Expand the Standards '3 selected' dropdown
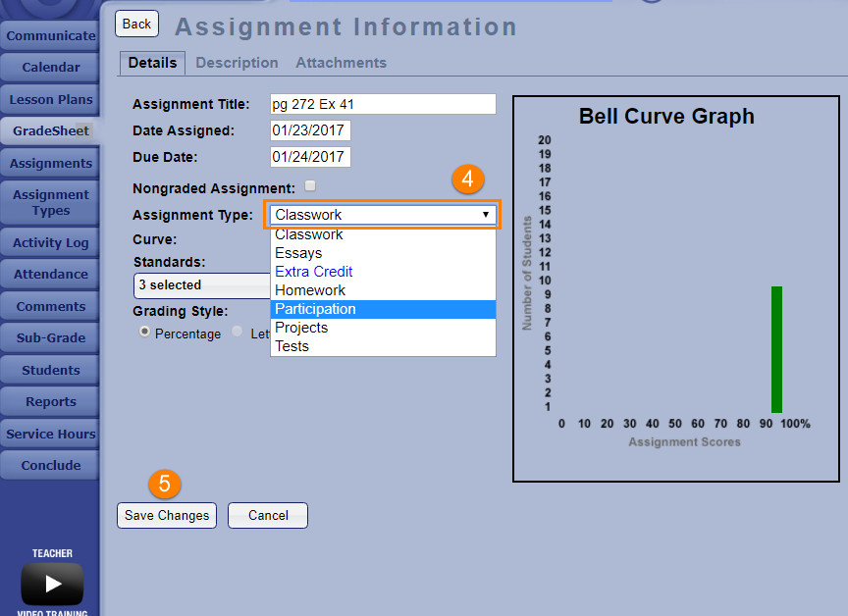Viewport: 848px width, 616px height. (201, 285)
